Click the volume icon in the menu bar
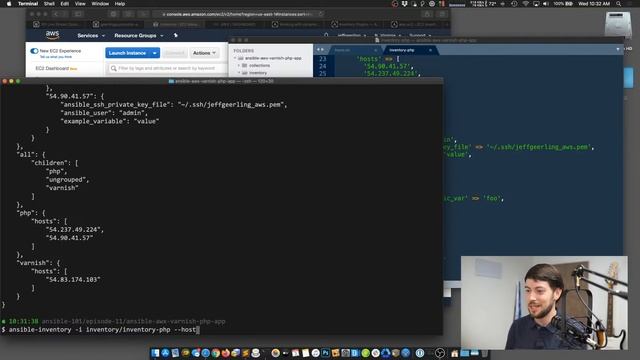This screenshot has width=640, height=360. 546,4
